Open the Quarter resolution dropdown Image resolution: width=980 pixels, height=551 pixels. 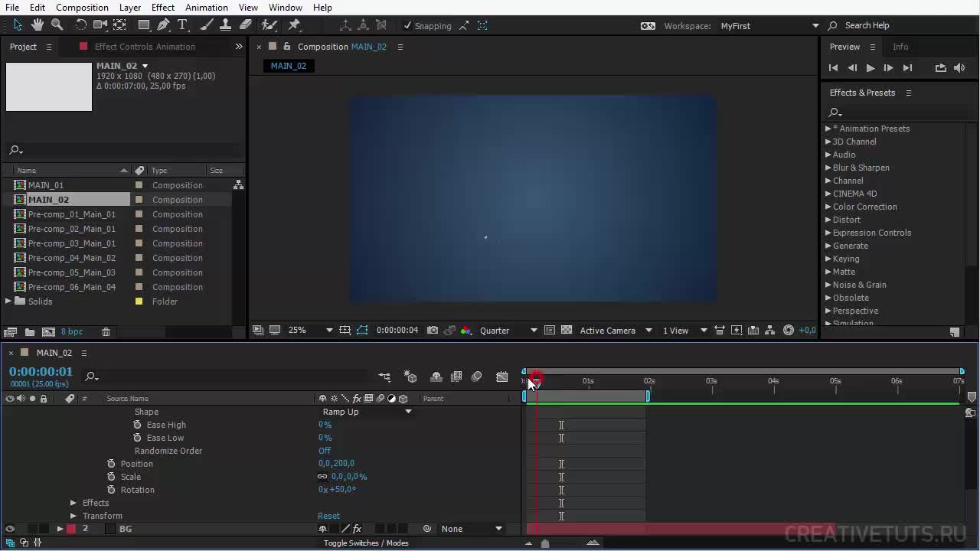pyautogui.click(x=508, y=331)
